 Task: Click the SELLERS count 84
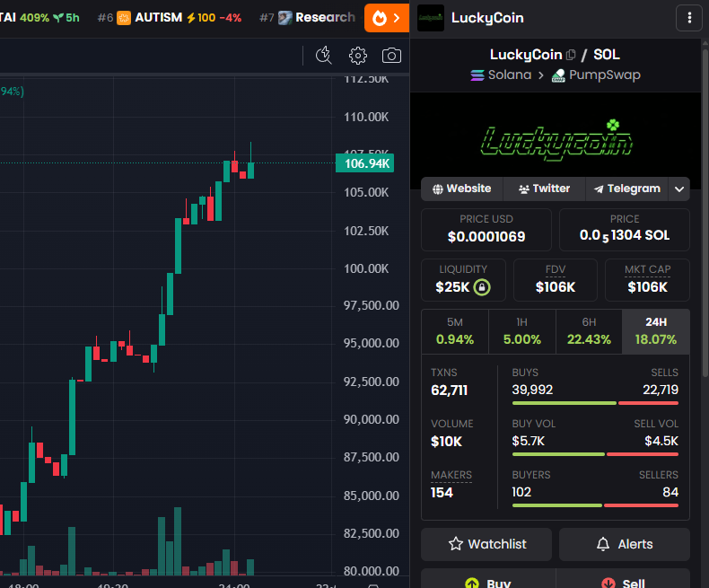pyautogui.click(x=670, y=492)
